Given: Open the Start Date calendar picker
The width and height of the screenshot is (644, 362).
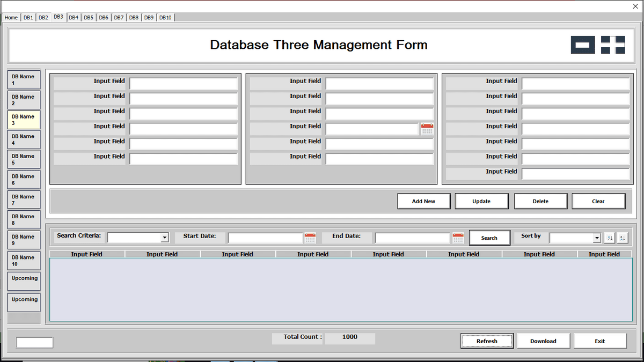Looking at the screenshot, I should [x=310, y=238].
